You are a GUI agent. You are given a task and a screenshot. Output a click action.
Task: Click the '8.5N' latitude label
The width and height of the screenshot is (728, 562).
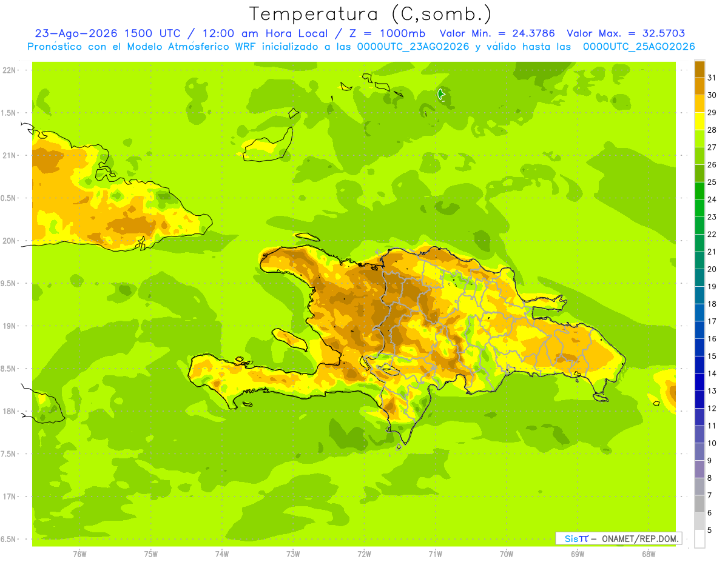(9, 369)
